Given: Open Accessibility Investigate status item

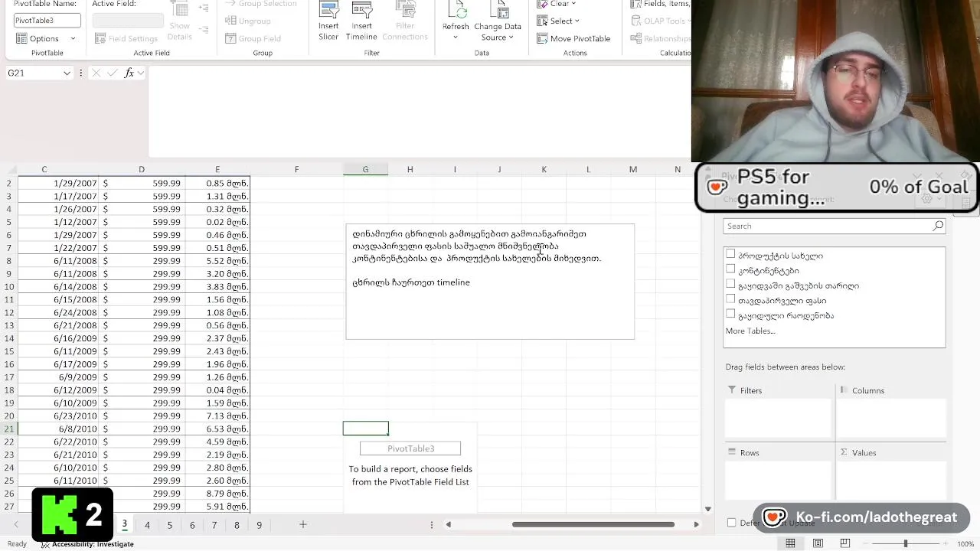Looking at the screenshot, I should (87, 544).
